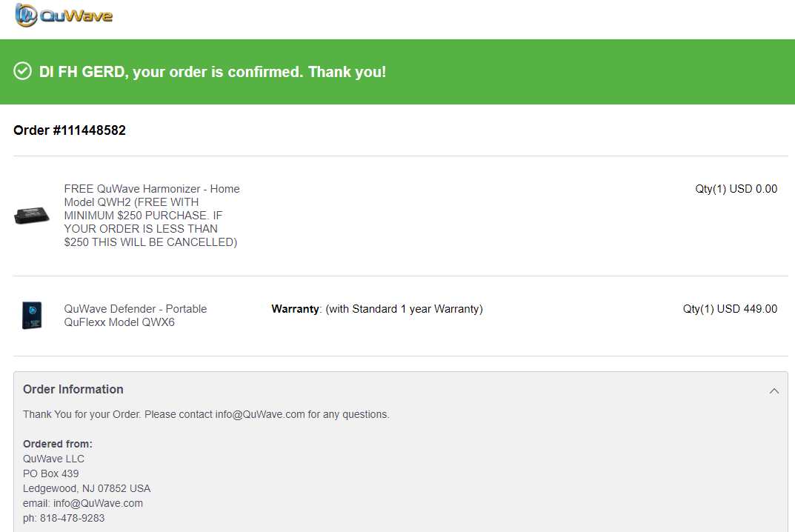Screen dimensions: 795x532
Task: Click Order #111448582 heading
Action: click(70, 130)
